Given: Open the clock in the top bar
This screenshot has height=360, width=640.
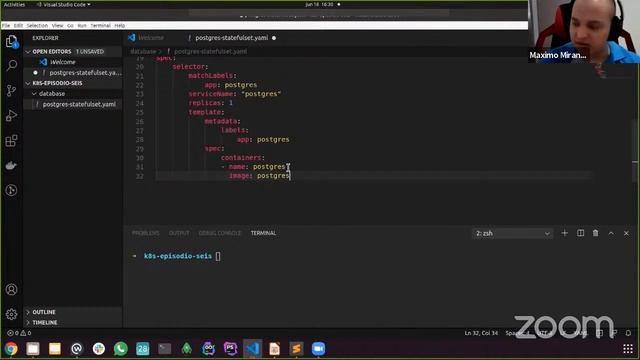Looking at the screenshot, I should tap(319, 4).
